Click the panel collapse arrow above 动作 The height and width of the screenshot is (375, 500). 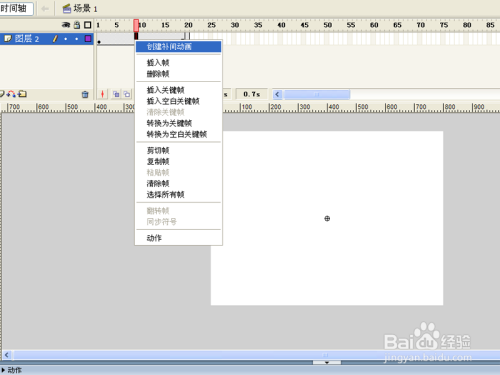327,362
